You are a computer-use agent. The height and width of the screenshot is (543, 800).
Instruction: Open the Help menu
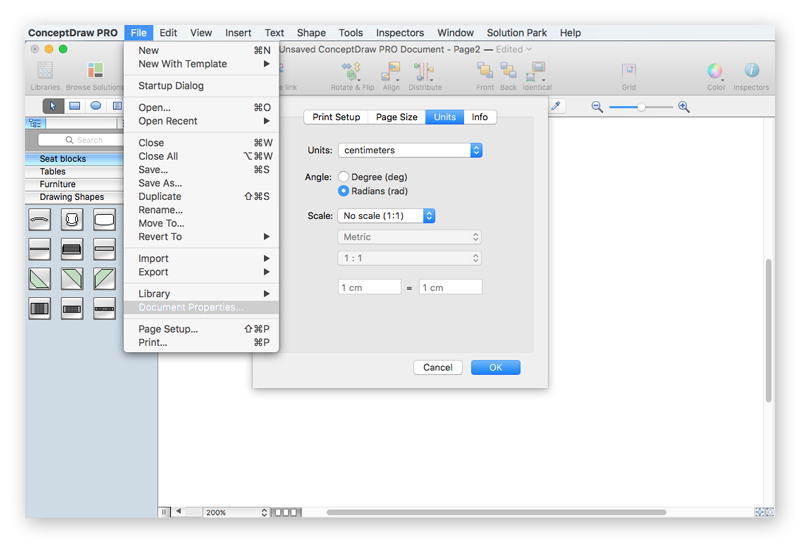[570, 33]
